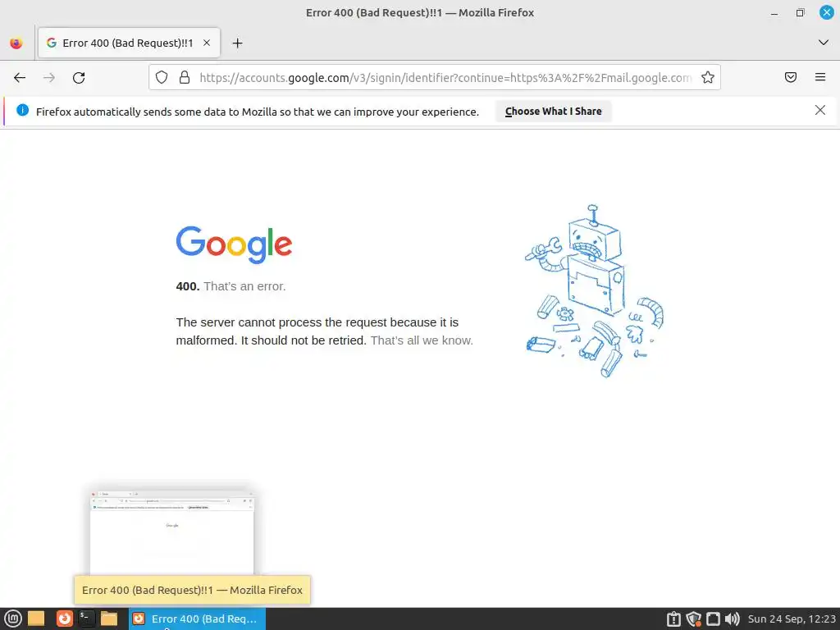Open update manager tray icon
The height and width of the screenshot is (630, 840).
tap(673, 619)
